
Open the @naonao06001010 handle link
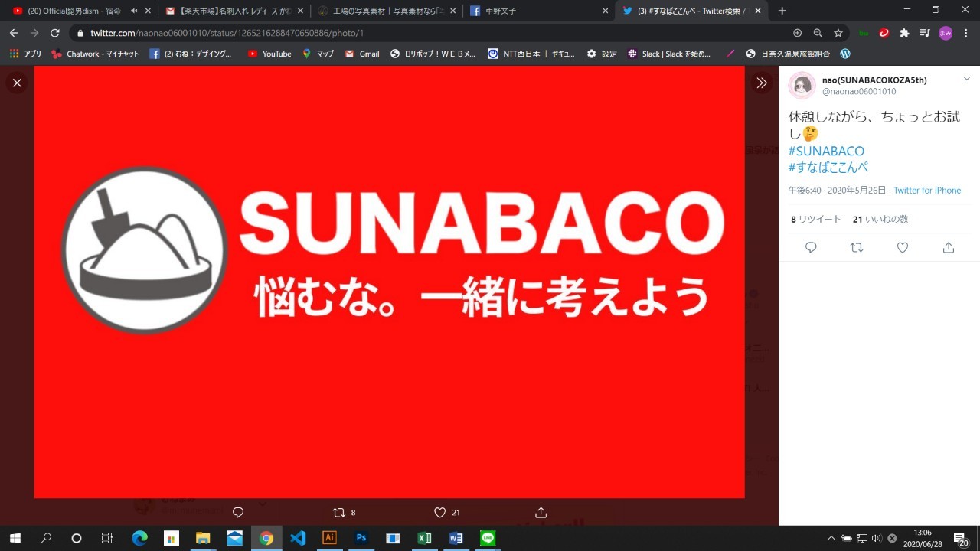(858, 92)
